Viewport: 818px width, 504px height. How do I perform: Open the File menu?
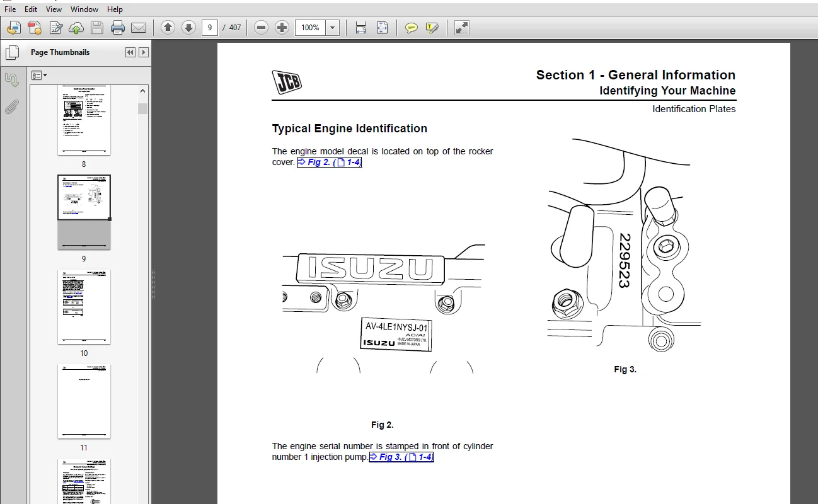10,9
